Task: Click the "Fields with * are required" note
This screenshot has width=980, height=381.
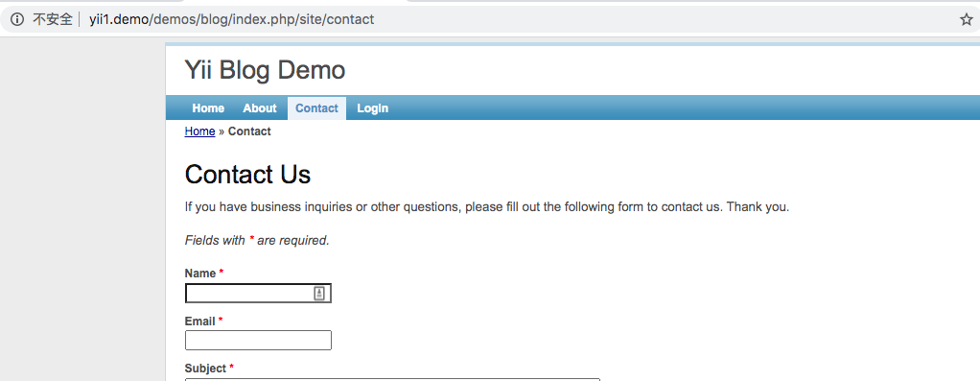Action: click(257, 240)
